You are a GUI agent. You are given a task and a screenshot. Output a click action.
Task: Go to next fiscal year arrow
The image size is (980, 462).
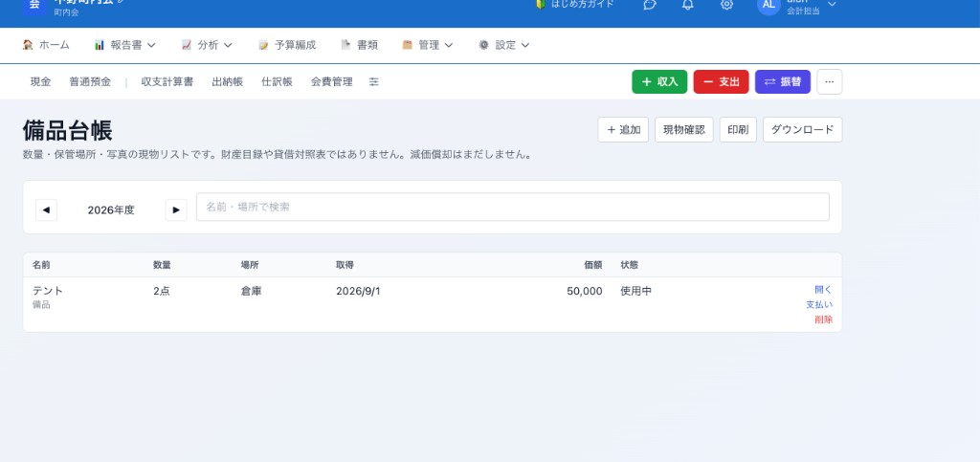(176, 209)
